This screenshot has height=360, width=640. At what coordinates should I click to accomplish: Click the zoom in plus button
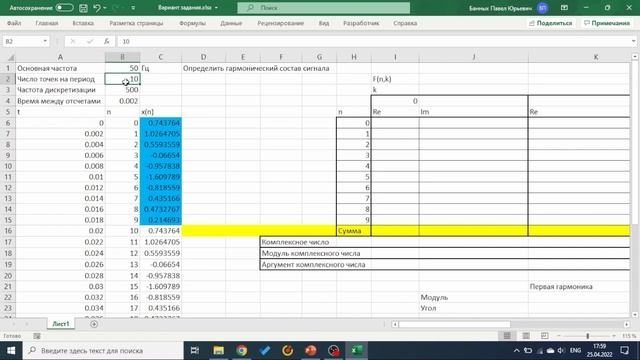[613, 336]
